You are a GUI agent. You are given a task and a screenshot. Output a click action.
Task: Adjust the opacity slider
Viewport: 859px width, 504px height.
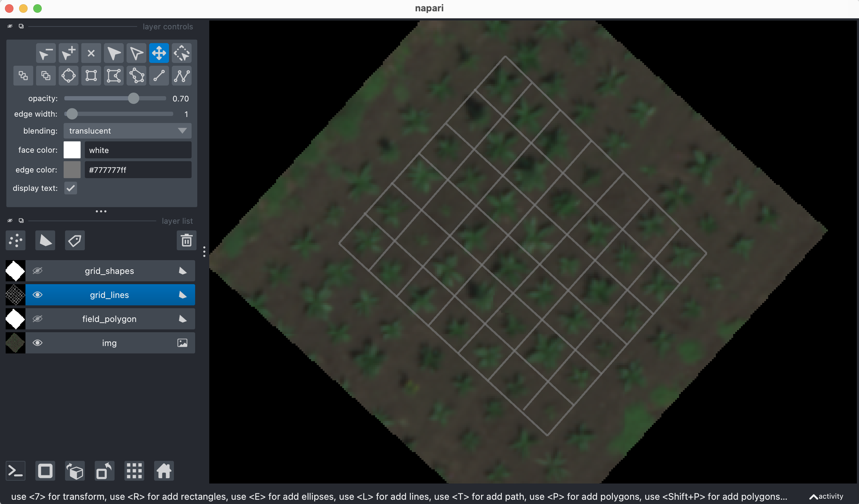pyautogui.click(x=115, y=98)
